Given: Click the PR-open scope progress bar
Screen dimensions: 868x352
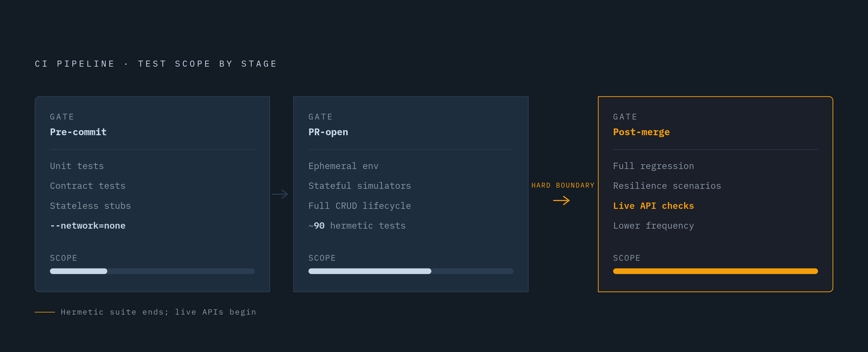Looking at the screenshot, I should [411, 271].
